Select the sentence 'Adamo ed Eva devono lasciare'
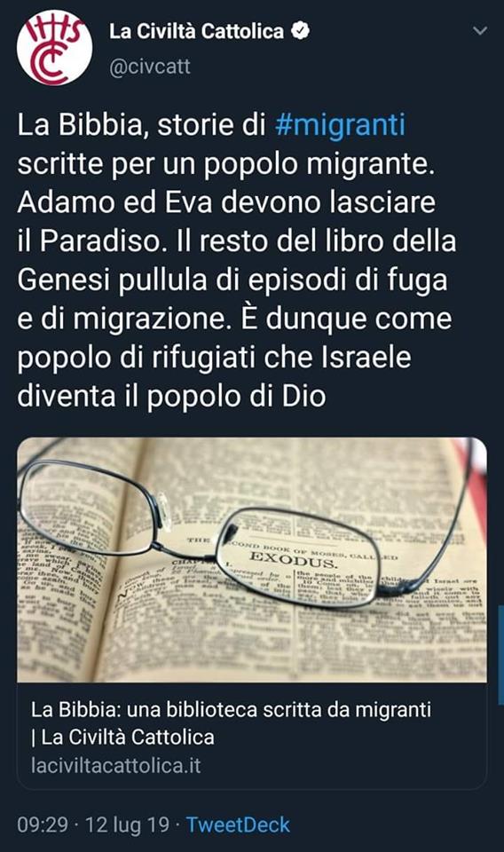Image resolution: width=504 pixels, height=852 pixels. tap(226, 202)
